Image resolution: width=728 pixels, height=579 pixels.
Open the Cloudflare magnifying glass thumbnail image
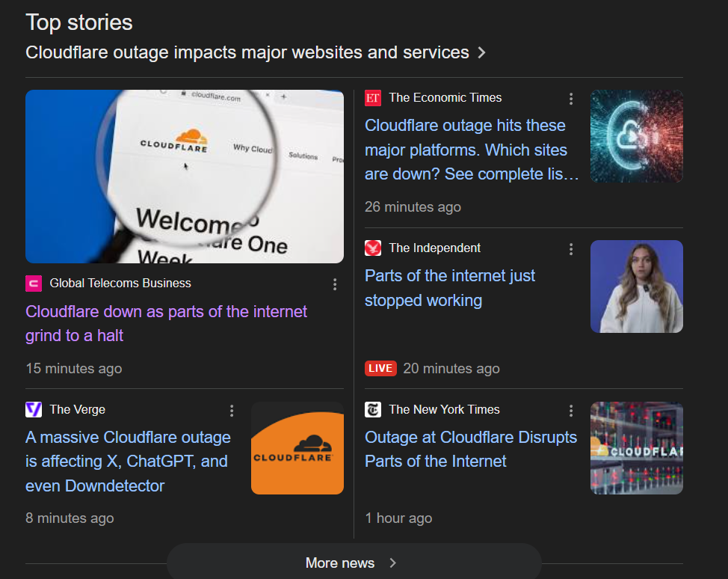[x=185, y=177]
